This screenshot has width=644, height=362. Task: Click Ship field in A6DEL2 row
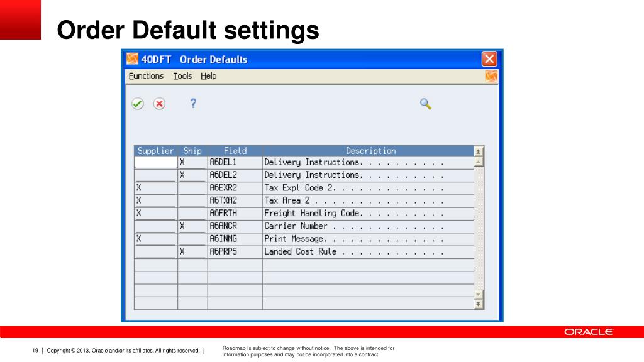pos(192,175)
